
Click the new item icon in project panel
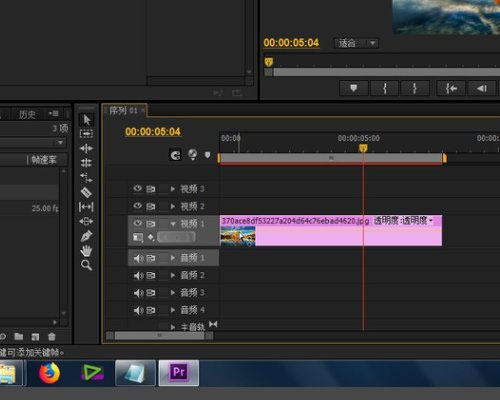pyautogui.click(x=35, y=337)
